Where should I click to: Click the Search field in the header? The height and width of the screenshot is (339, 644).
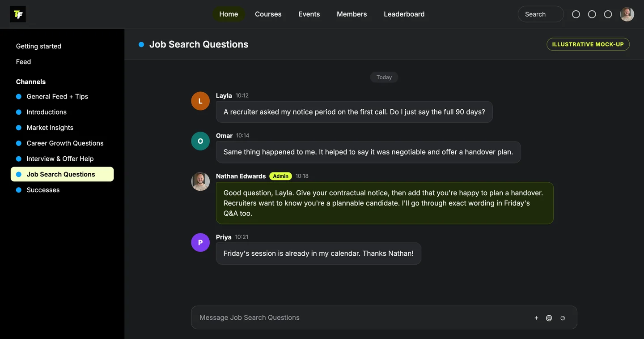click(x=541, y=14)
